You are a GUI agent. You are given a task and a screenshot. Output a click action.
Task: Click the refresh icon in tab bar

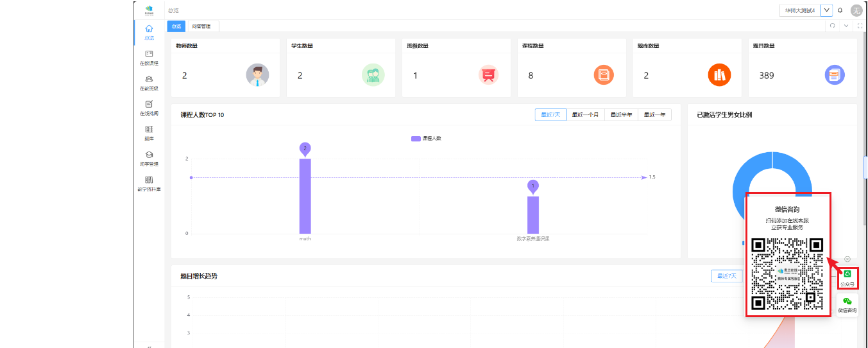833,26
